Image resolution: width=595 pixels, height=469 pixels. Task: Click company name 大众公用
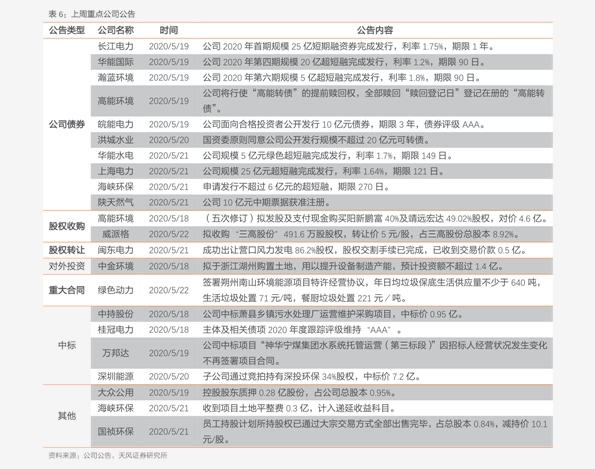[x=116, y=392]
